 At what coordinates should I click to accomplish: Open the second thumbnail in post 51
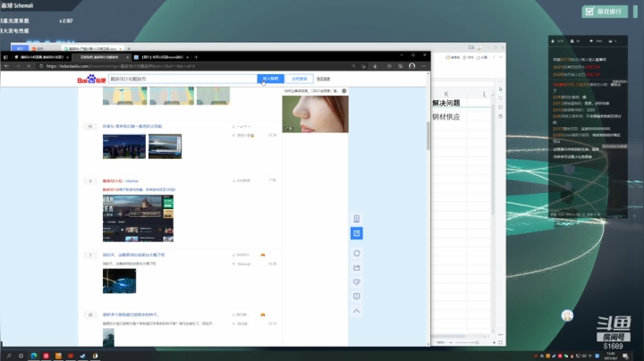point(165,147)
